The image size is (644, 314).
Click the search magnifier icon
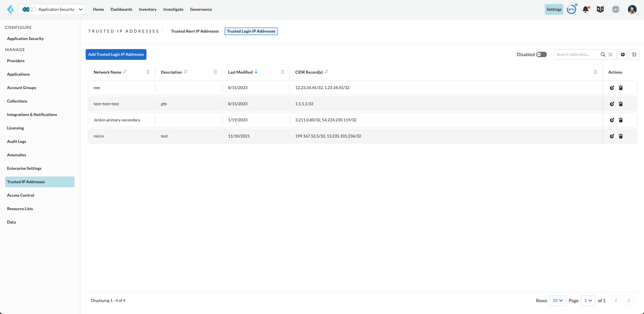[x=603, y=54]
